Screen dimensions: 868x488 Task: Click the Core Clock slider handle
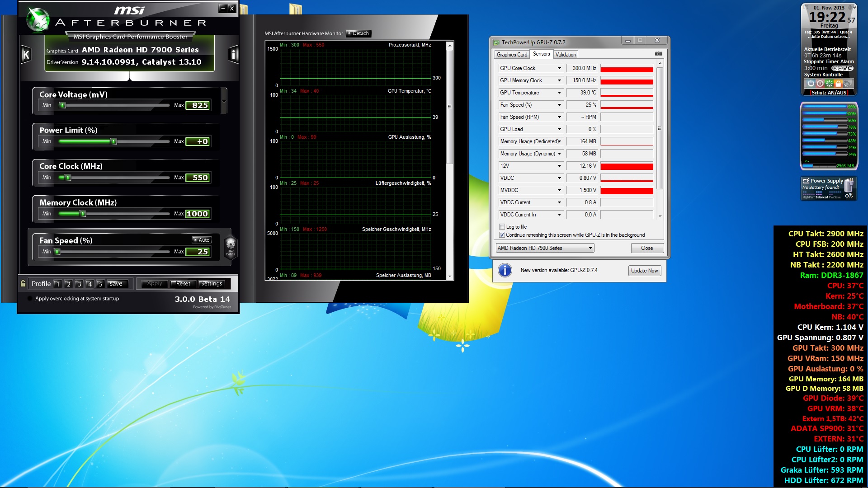coord(68,178)
